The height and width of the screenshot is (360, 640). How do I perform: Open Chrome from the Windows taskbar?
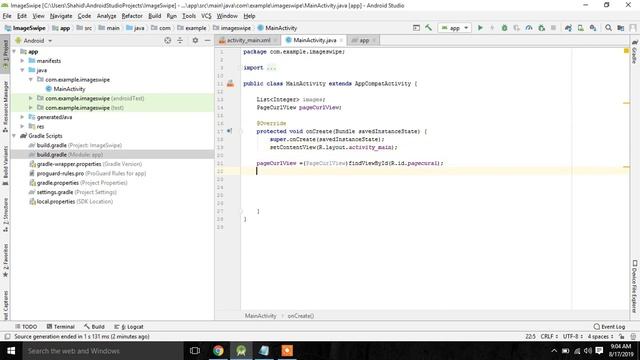point(218,351)
